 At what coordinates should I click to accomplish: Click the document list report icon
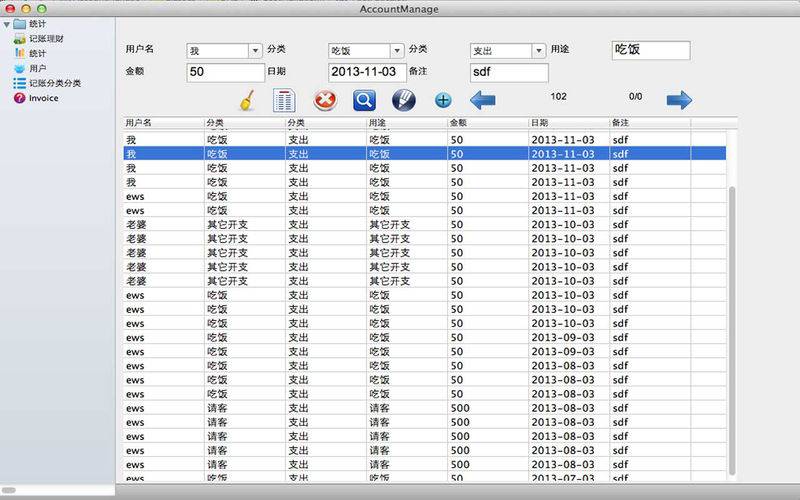click(284, 100)
